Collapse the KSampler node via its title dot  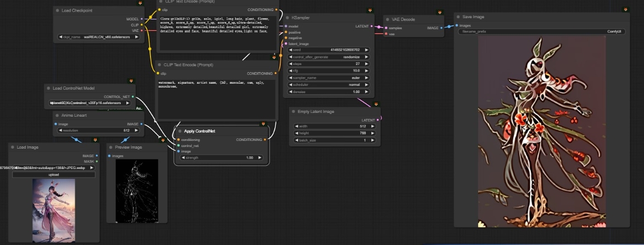click(x=288, y=18)
